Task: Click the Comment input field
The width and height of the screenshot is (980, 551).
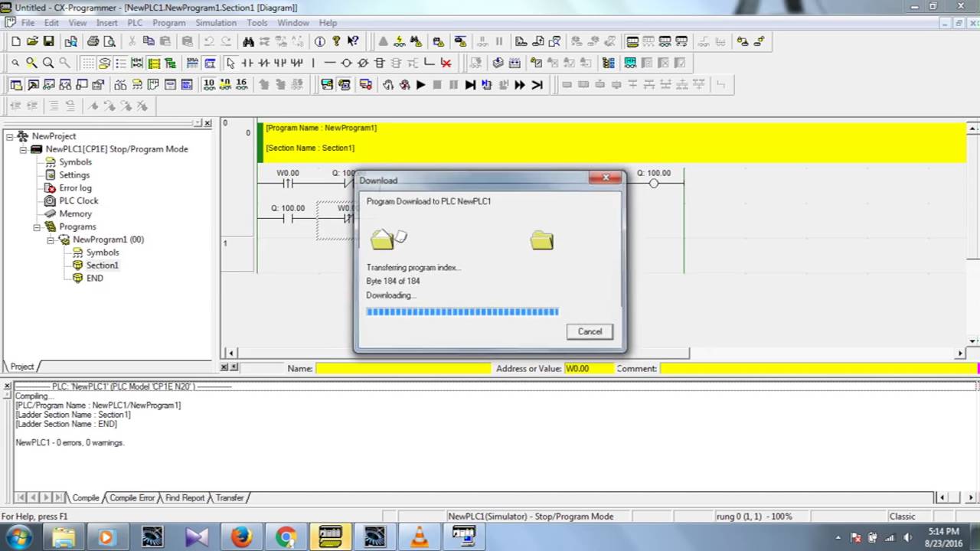Action: point(818,369)
